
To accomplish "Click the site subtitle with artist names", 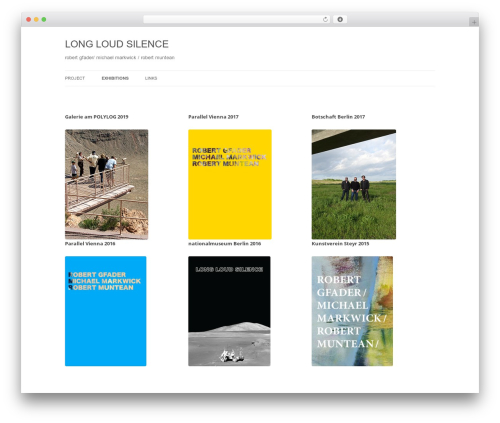I will click(x=120, y=58).
